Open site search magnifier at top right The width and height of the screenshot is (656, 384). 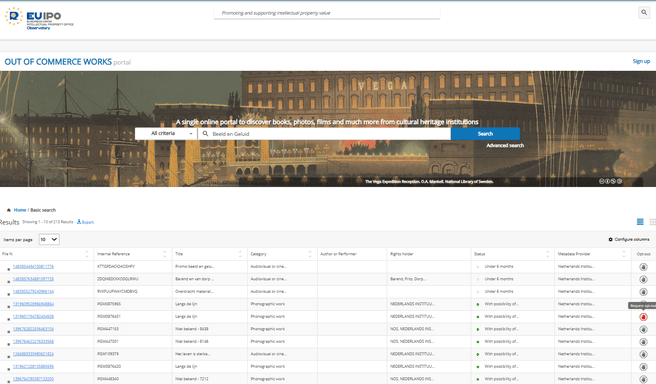[644, 13]
